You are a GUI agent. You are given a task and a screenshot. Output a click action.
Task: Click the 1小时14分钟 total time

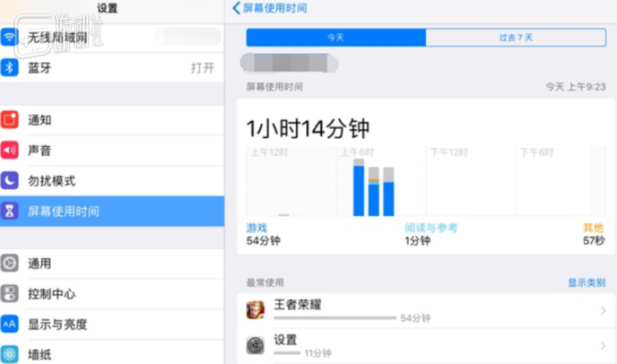point(308,128)
